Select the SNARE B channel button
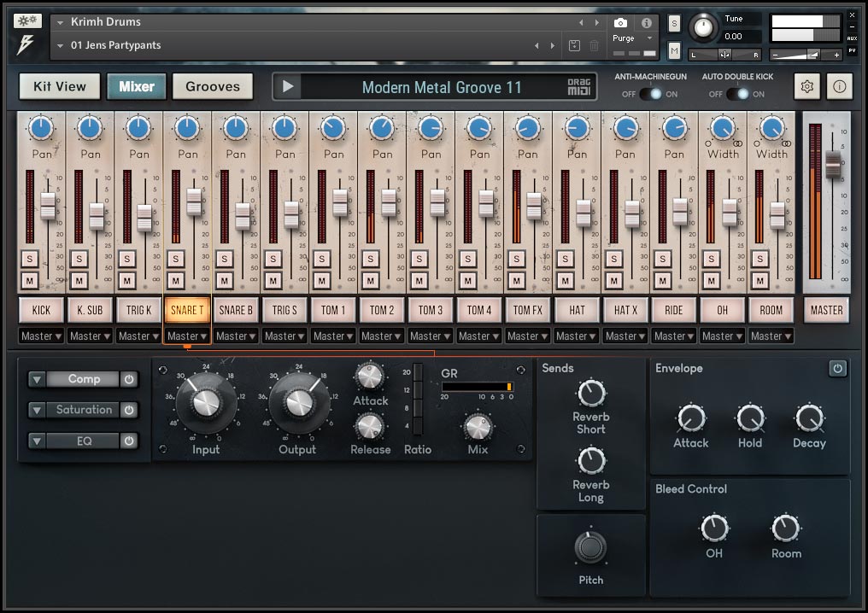 [236, 311]
